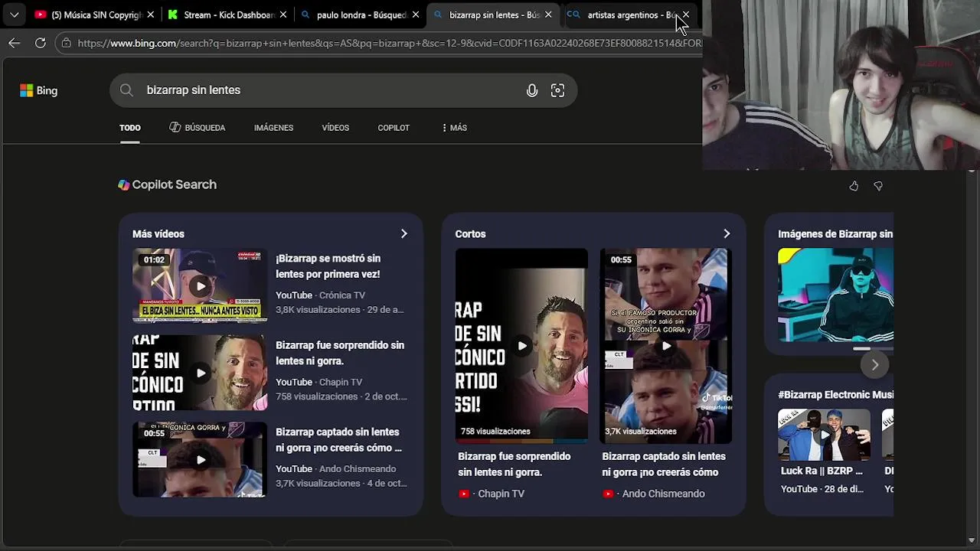Screen dimensions: 980x551
Task: Start voice search with the microphone icon
Action: [532, 90]
